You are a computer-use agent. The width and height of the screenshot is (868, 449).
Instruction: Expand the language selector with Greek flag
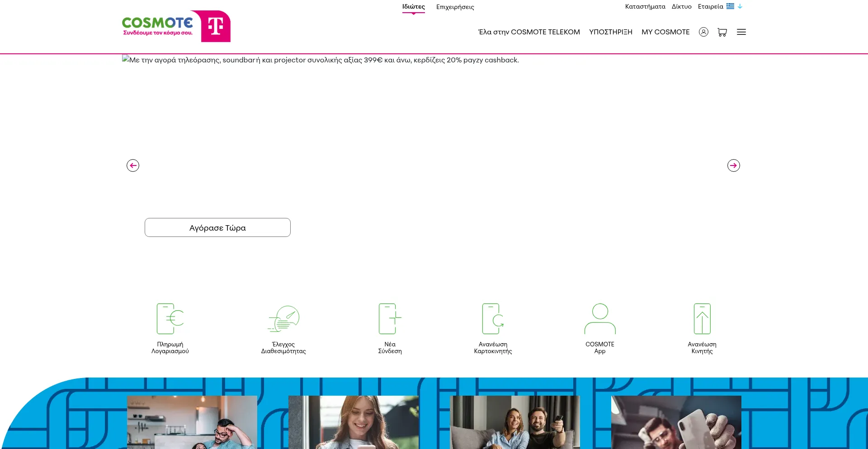(x=734, y=6)
